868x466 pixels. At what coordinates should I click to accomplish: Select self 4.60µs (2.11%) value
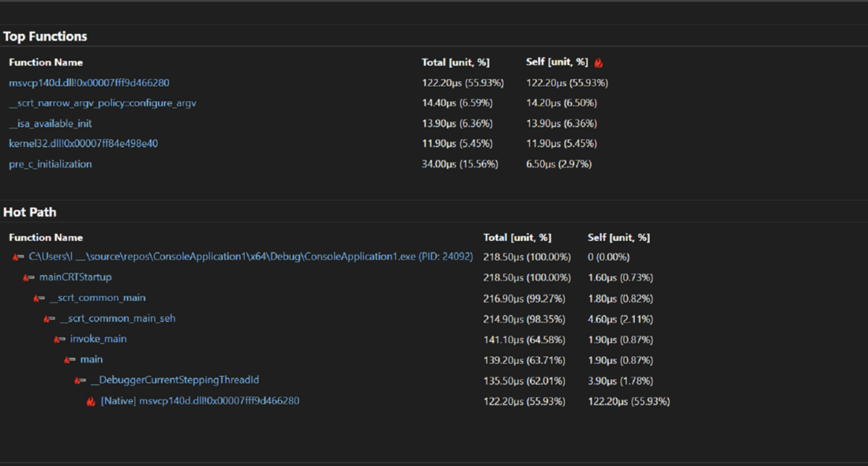[x=620, y=319]
